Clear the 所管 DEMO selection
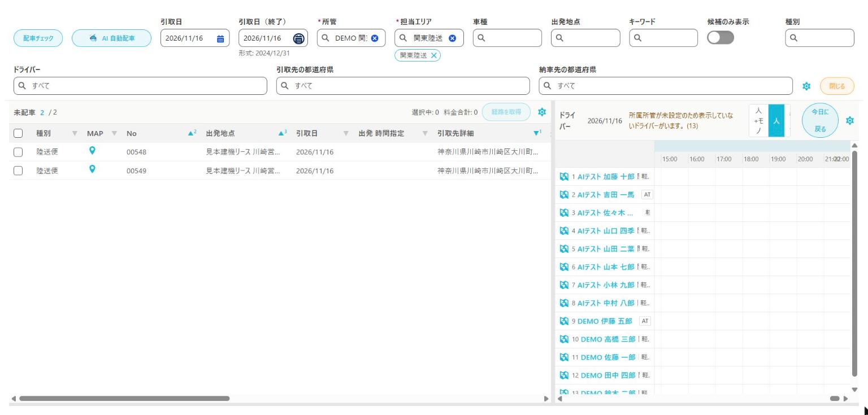Image resolution: width=868 pixels, height=415 pixels. pyautogui.click(x=375, y=38)
